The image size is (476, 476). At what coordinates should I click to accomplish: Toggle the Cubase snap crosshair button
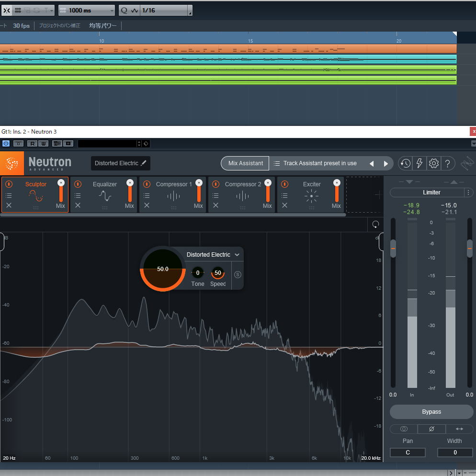(x=7, y=11)
